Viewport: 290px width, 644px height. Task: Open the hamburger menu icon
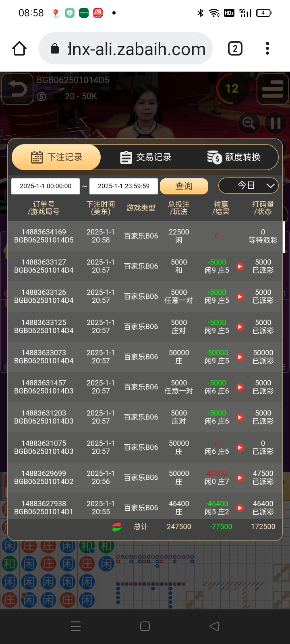273,89
